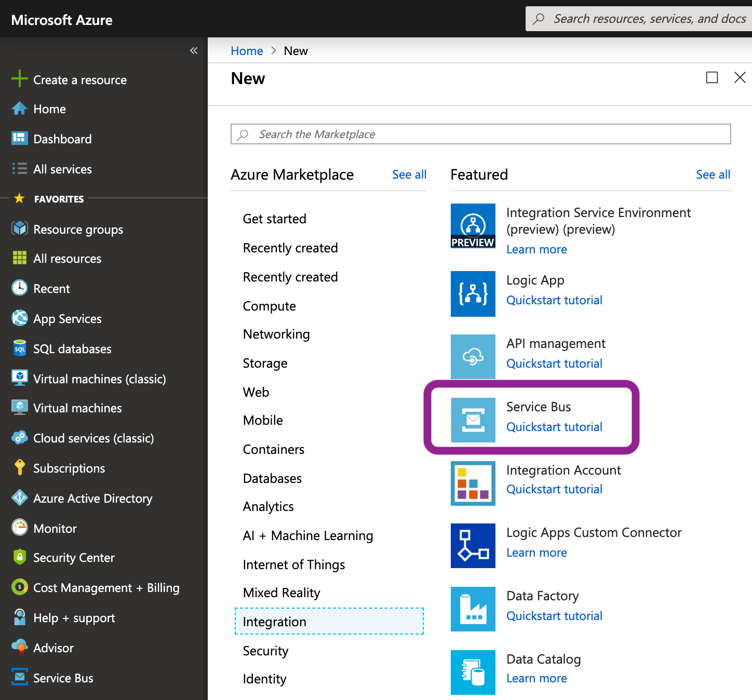Select Web category
Screen dimensions: 752x700
(x=256, y=392)
